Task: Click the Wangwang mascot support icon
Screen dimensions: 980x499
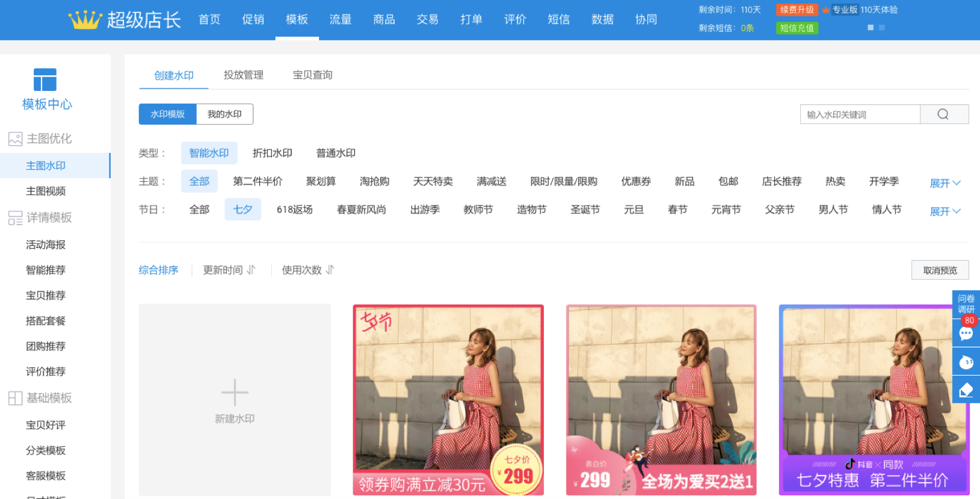Action: [x=966, y=362]
